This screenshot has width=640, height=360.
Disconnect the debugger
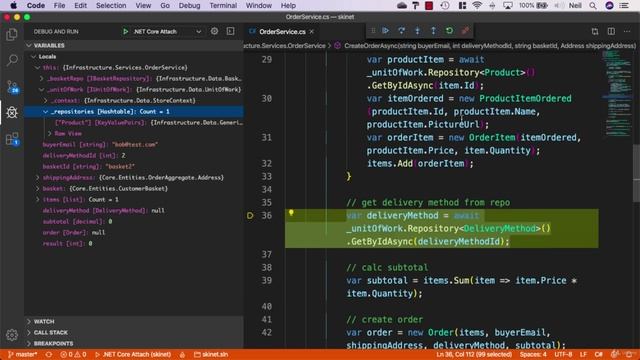465,31
